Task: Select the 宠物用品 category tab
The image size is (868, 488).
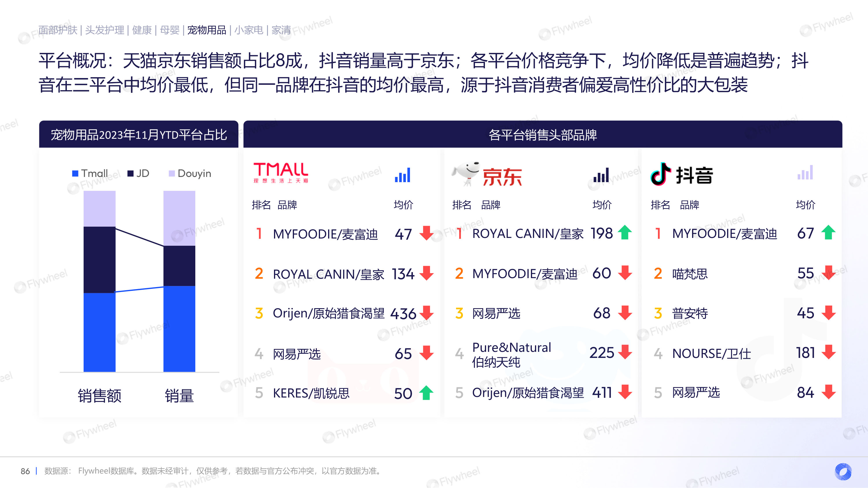Action: point(207,30)
